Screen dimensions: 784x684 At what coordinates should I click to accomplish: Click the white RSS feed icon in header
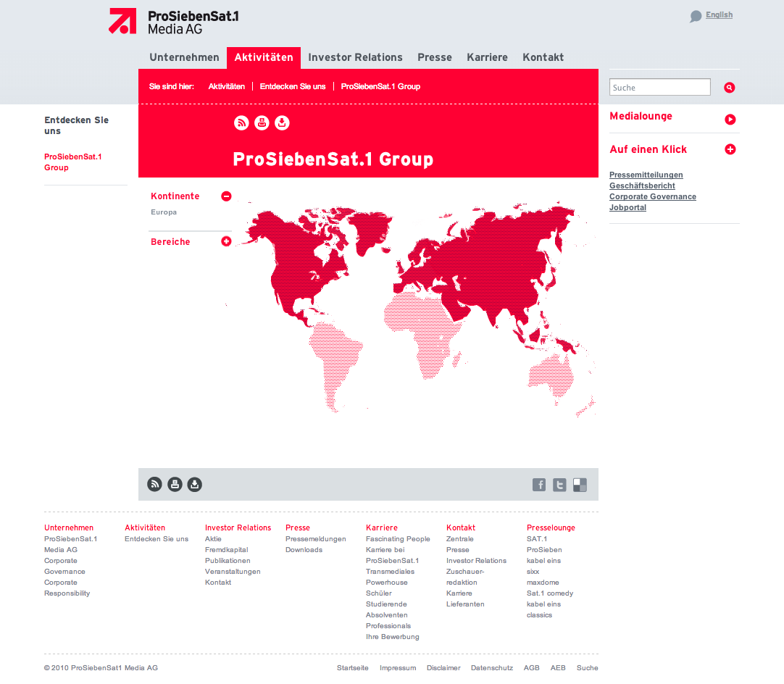point(241,122)
